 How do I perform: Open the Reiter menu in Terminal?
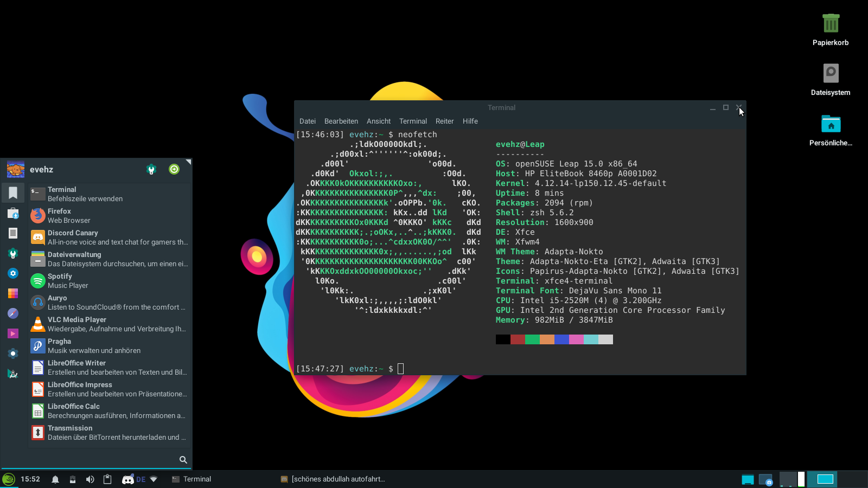point(444,121)
